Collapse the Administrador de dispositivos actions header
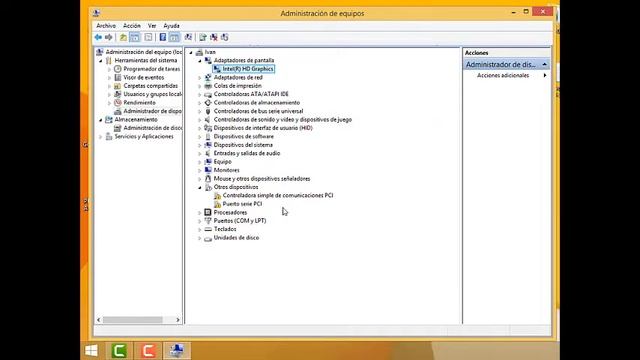Screen dimensions: 640x360 [x=544, y=64]
